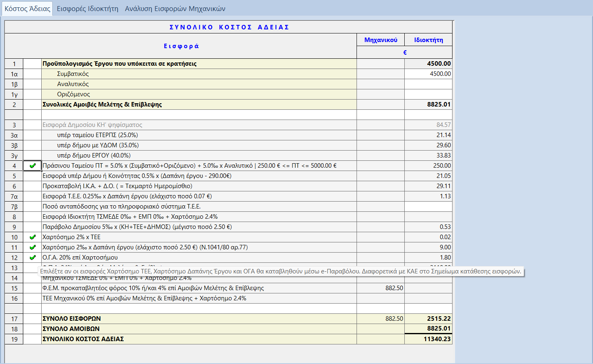Viewport: 593px width, 364px height.
Task: Click the empty Οριζόμενος owner value cell
Action: tap(428, 94)
